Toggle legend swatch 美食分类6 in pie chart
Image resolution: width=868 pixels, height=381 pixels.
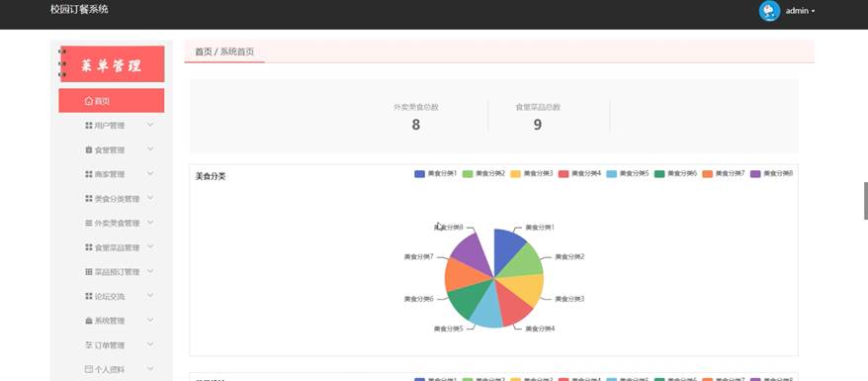(659, 174)
